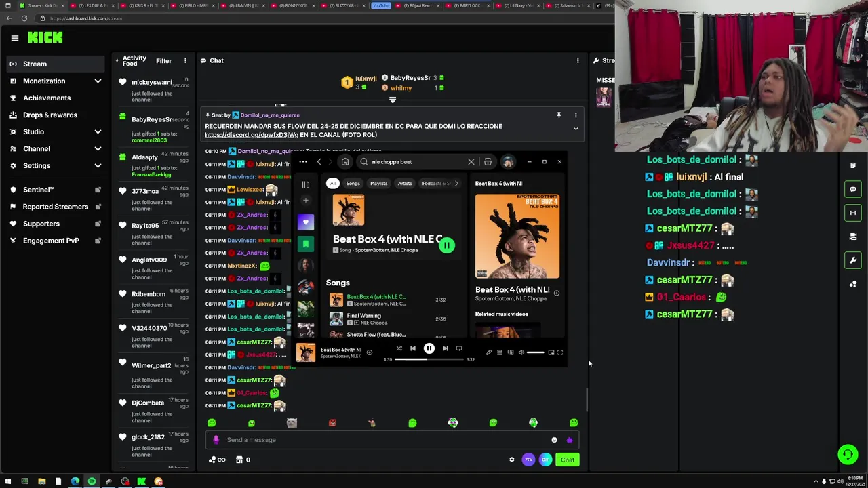Select the All filter in Spotify
Viewport: 868px width, 488px height.
[333, 184]
